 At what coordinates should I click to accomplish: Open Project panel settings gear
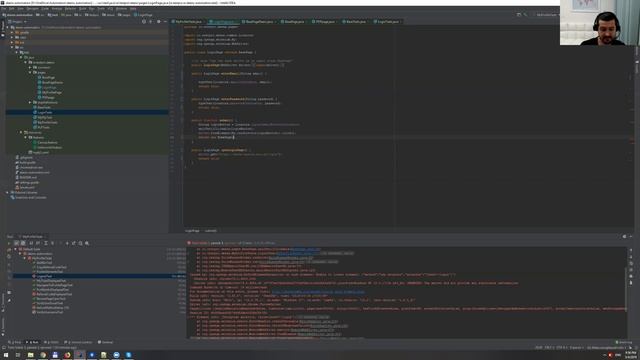pyautogui.click(x=158, y=22)
